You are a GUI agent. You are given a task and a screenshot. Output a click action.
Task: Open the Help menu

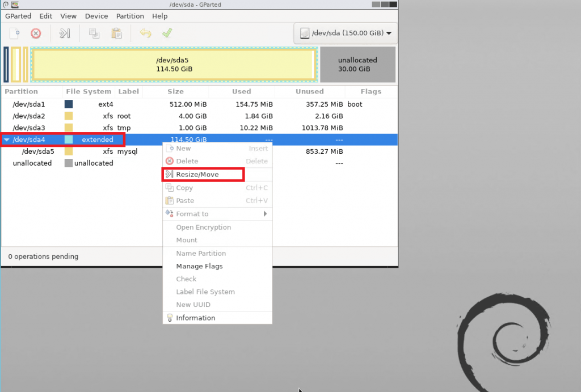pos(159,16)
